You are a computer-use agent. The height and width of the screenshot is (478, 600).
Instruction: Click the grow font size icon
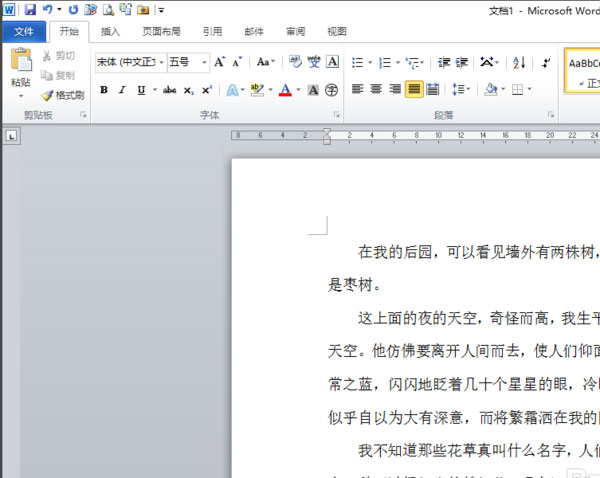[x=219, y=62]
